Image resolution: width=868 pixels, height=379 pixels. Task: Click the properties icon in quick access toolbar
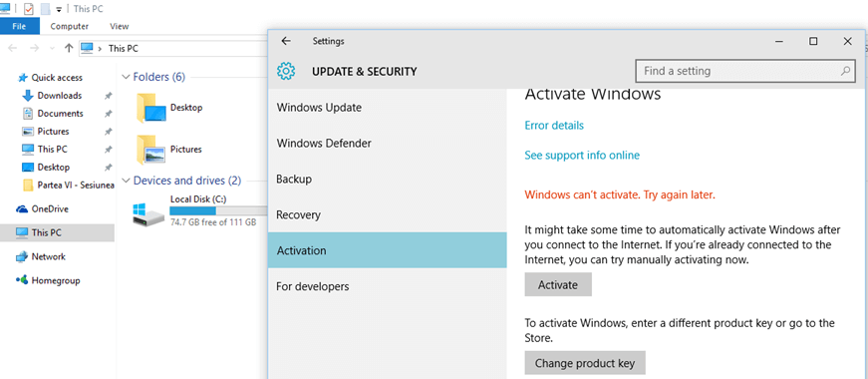[28, 9]
